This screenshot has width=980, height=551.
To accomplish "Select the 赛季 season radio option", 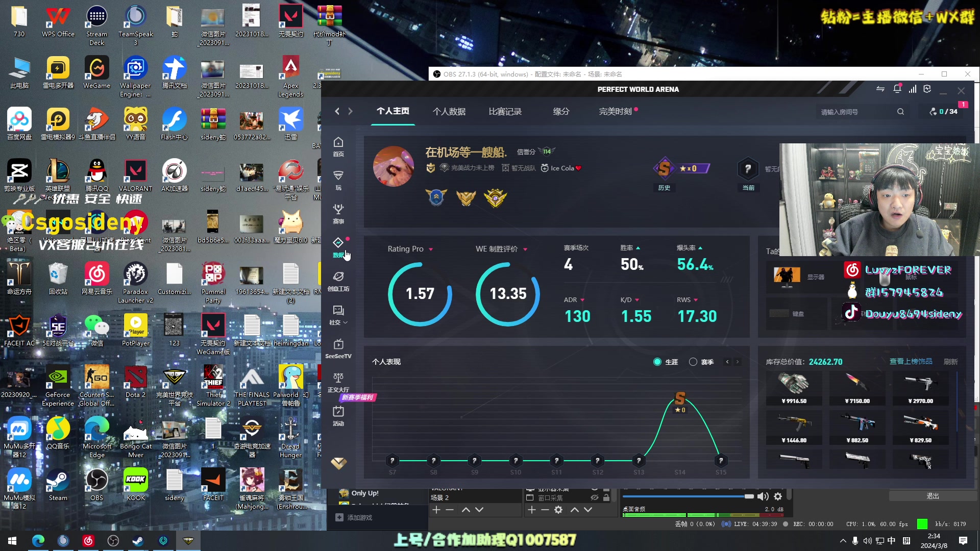I will click(x=693, y=362).
